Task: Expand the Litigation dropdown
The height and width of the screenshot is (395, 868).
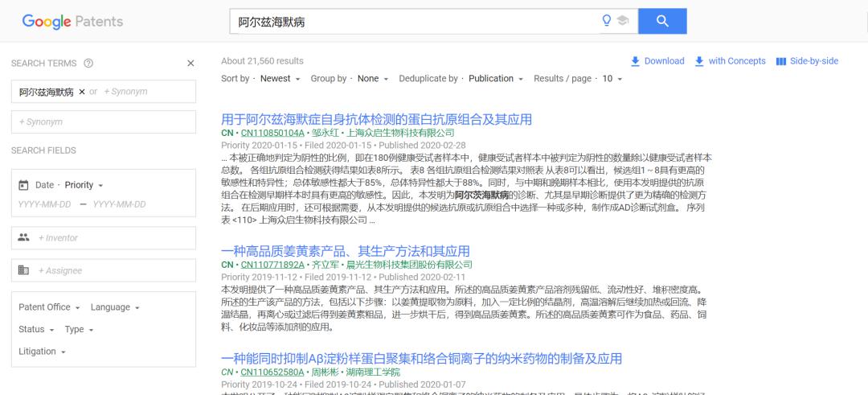Action: pos(42,352)
